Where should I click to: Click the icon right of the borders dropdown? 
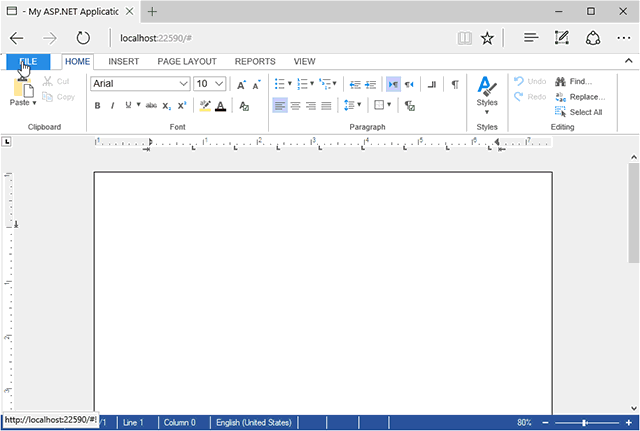click(410, 106)
